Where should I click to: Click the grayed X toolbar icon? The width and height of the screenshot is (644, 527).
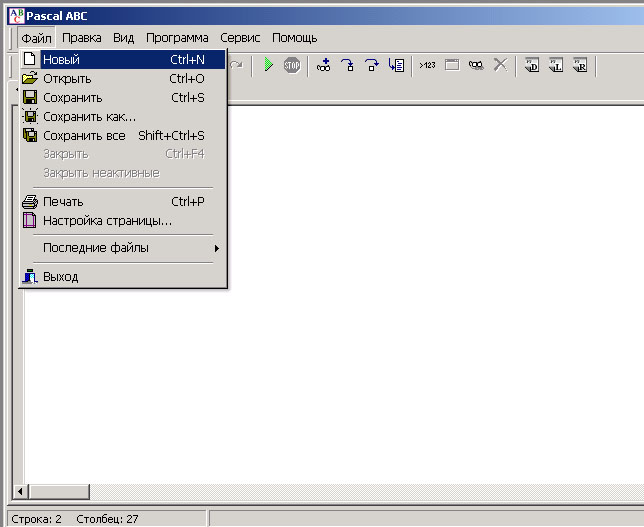click(x=500, y=64)
